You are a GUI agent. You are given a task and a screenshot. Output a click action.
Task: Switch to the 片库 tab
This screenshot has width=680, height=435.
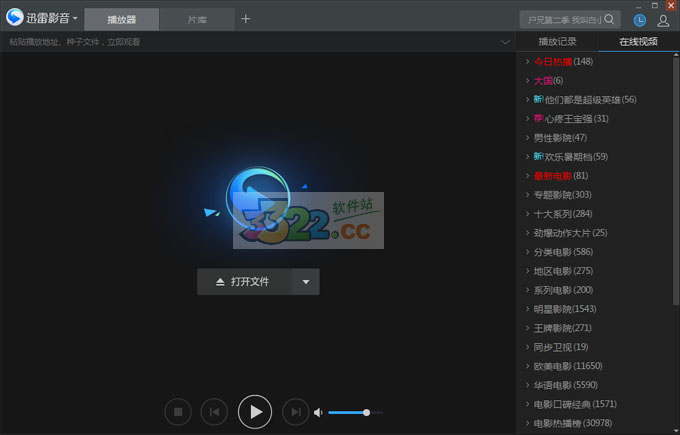pyautogui.click(x=197, y=20)
